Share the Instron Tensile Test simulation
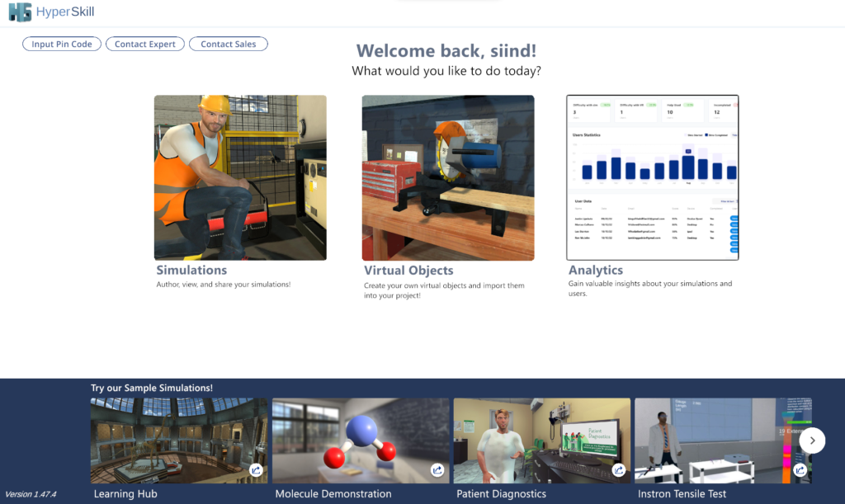The image size is (845, 504). 800,470
